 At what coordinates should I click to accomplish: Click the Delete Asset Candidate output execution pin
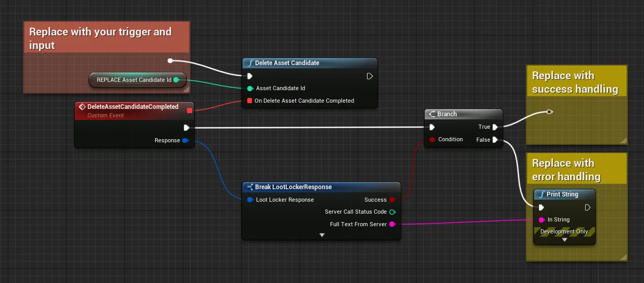(x=370, y=76)
